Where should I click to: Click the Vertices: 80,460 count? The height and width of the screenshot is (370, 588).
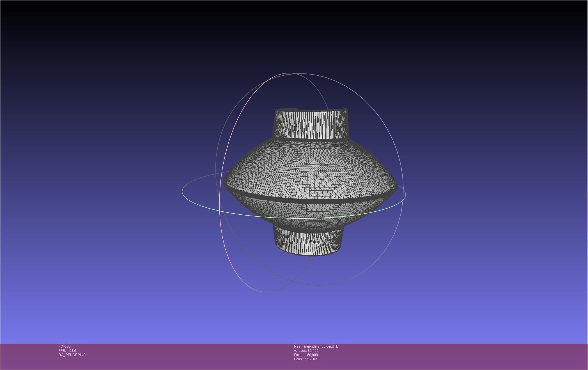coord(306,351)
